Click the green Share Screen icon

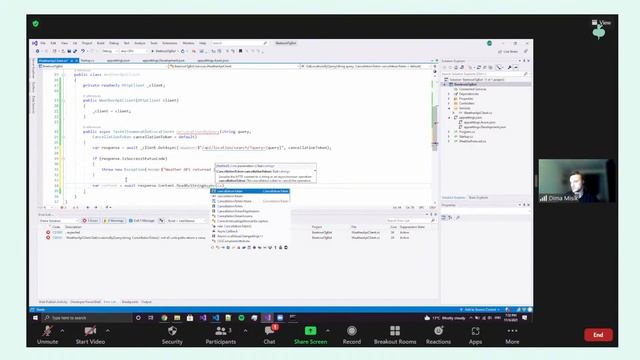[310, 331]
